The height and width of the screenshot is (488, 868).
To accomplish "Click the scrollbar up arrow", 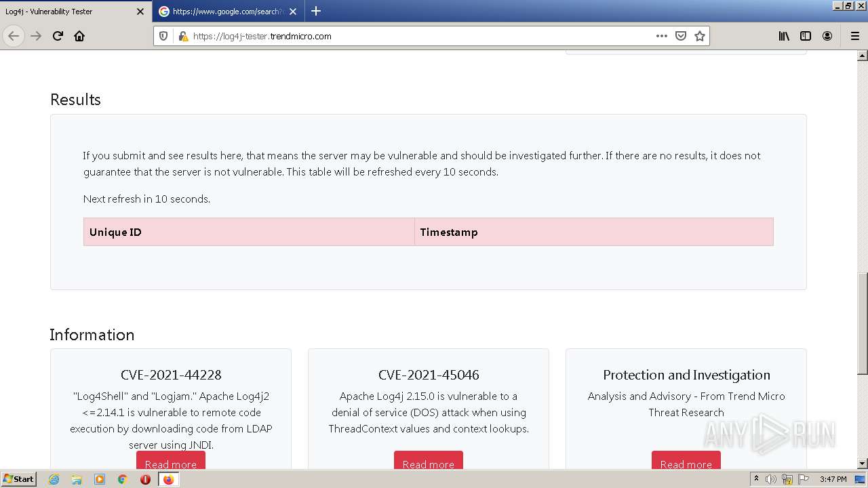I will pyautogui.click(x=863, y=56).
